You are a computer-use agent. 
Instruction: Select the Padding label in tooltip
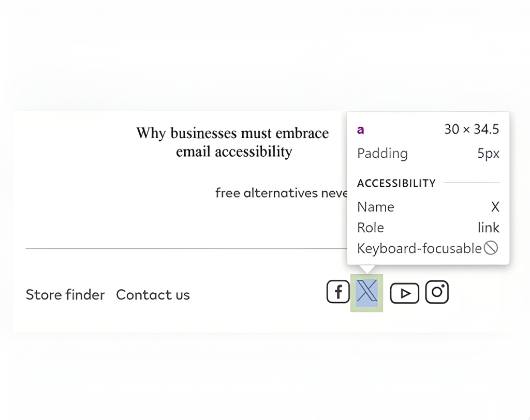pyautogui.click(x=382, y=154)
